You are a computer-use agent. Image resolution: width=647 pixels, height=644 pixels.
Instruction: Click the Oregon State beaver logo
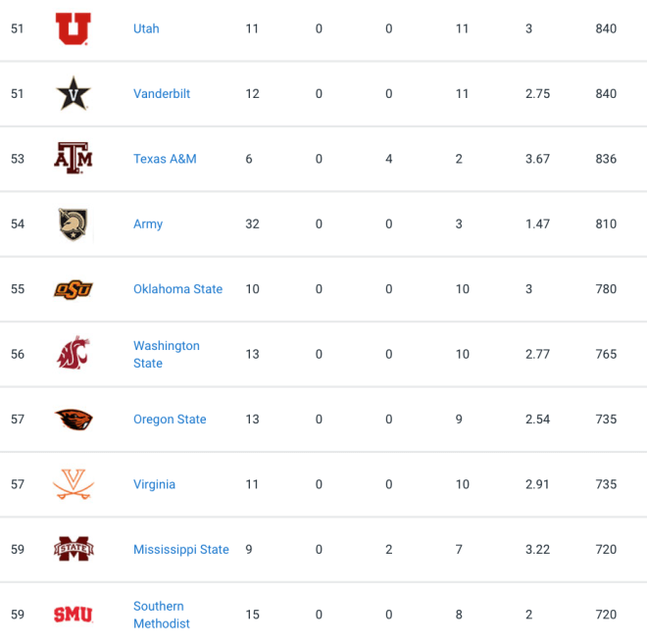pyautogui.click(x=74, y=420)
